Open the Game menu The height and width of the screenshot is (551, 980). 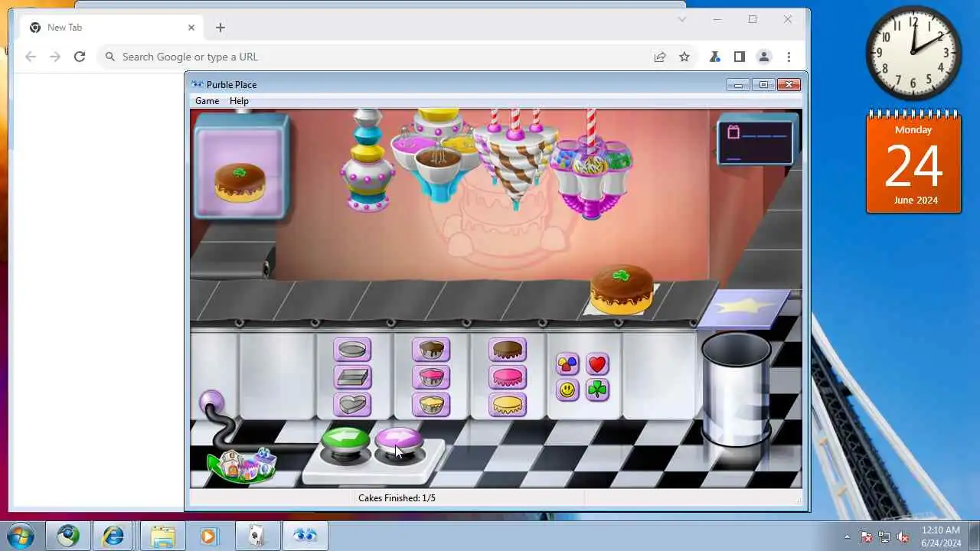click(x=207, y=101)
